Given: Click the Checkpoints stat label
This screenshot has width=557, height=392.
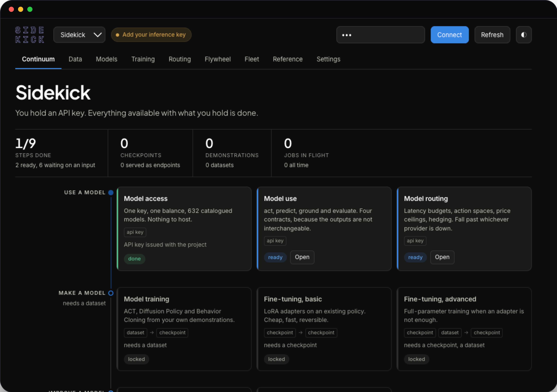Looking at the screenshot, I should click(x=141, y=155).
